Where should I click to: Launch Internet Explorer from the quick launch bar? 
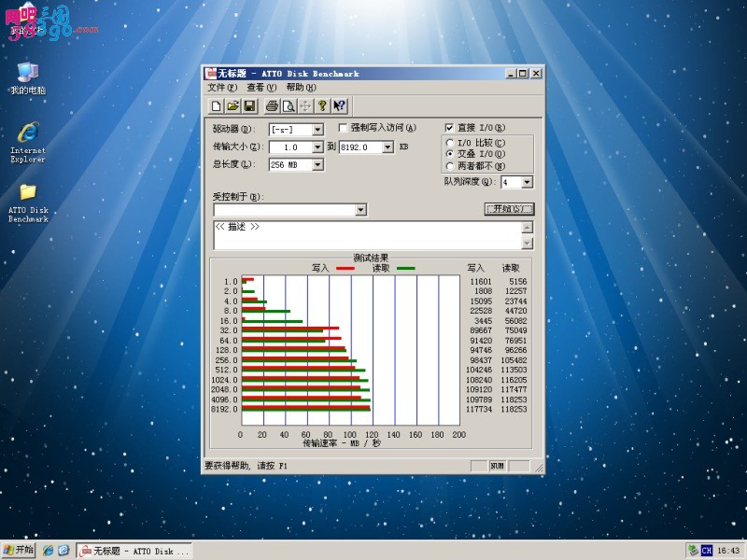coord(49,550)
